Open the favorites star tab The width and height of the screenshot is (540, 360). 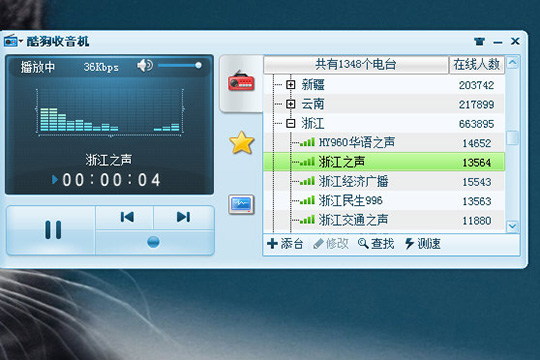[x=241, y=143]
